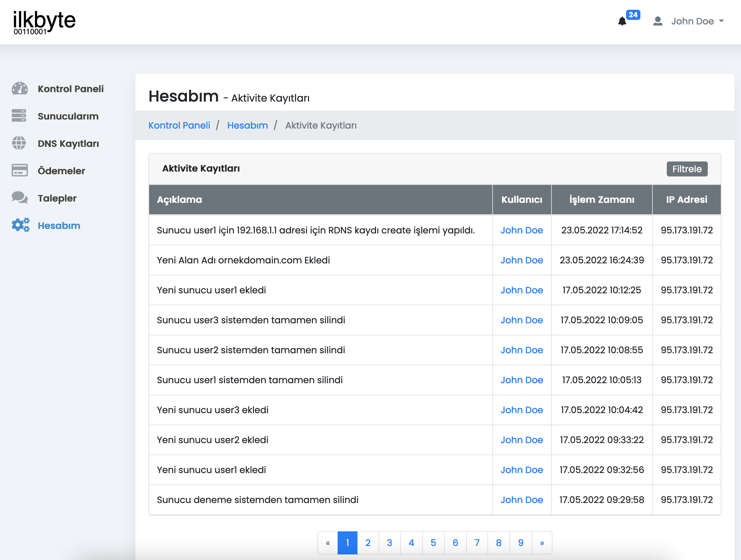Click the İşlem Zamanı column header
The image size is (741, 560).
point(602,200)
